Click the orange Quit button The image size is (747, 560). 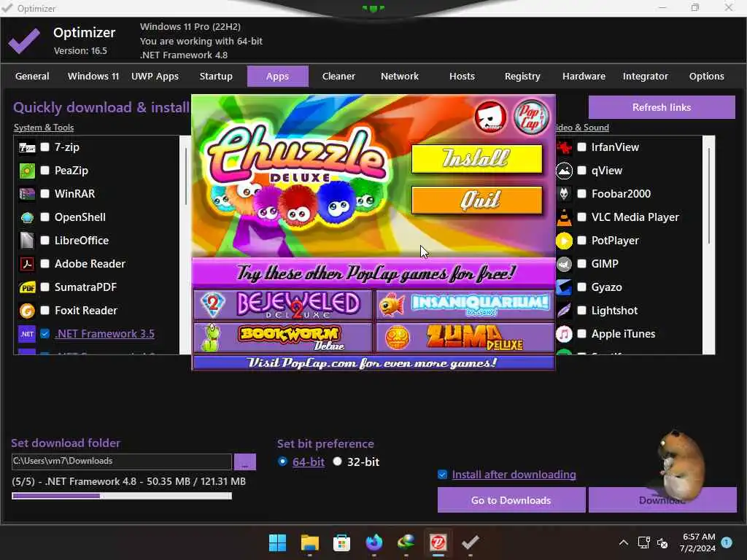click(476, 200)
